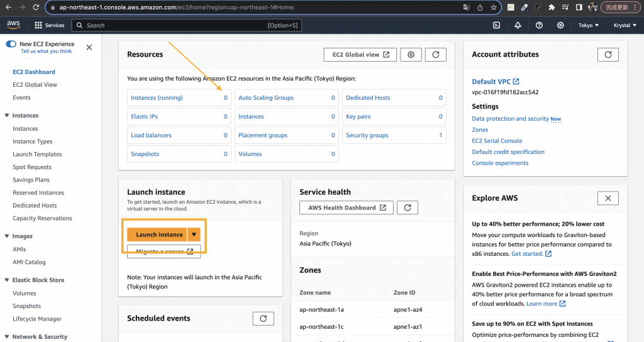The width and height of the screenshot is (644, 342).
Task: Close the Explore AWS panel
Action: click(x=608, y=198)
